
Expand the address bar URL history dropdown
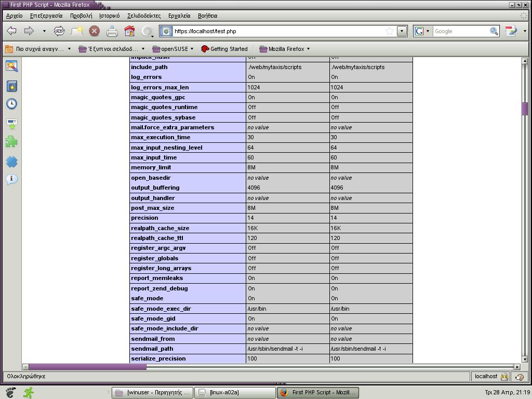(402, 31)
